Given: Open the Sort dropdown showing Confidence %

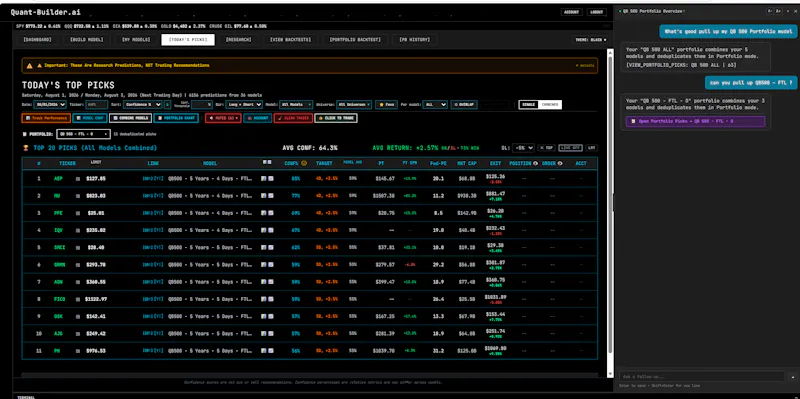Looking at the screenshot, I should click(x=142, y=105).
